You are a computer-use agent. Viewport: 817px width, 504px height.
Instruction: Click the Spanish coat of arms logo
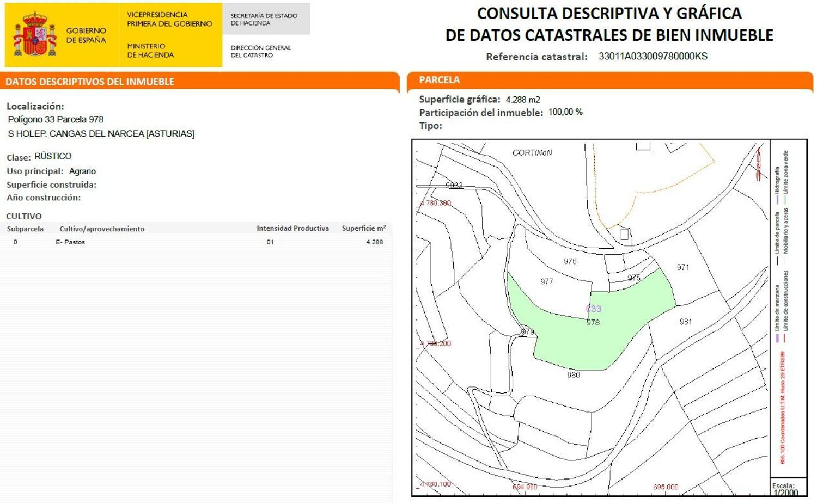click(35, 35)
